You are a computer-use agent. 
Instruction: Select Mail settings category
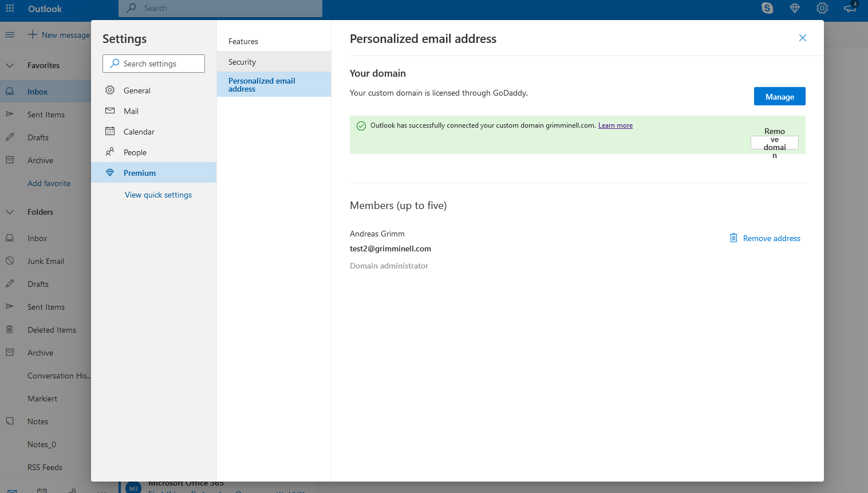(x=153, y=111)
